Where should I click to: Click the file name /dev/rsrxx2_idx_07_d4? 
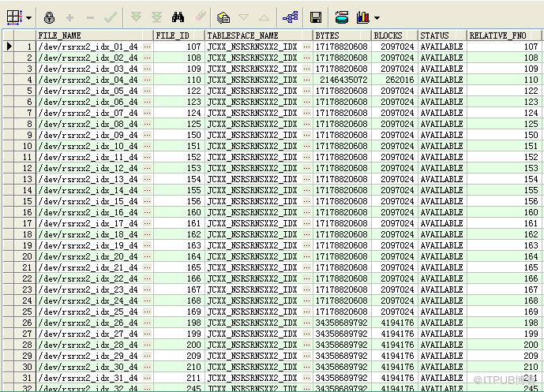(88, 113)
